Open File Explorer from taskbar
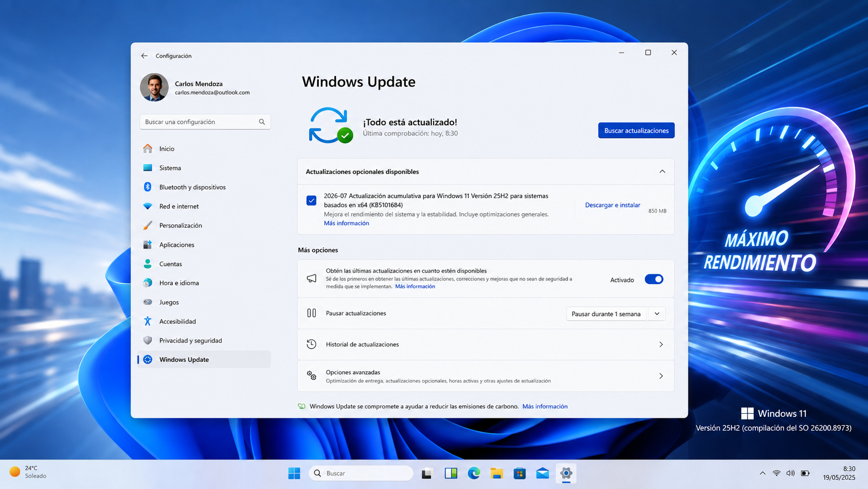 coord(497,473)
